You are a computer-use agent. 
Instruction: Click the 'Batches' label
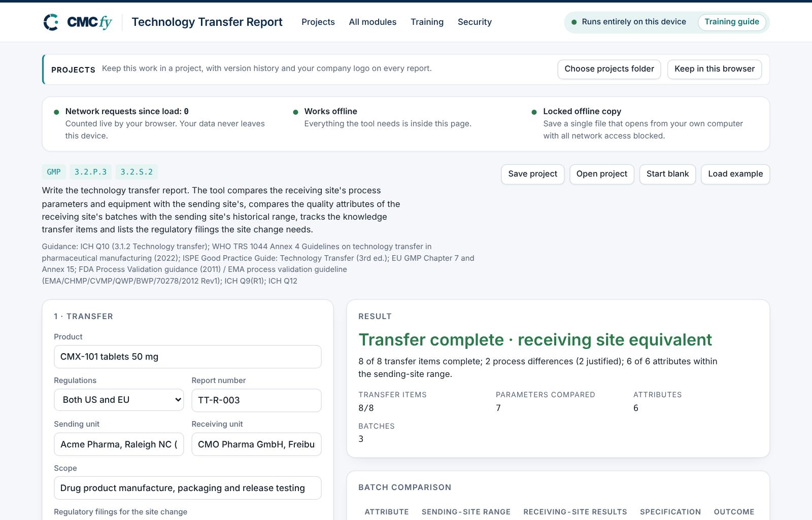point(377,426)
